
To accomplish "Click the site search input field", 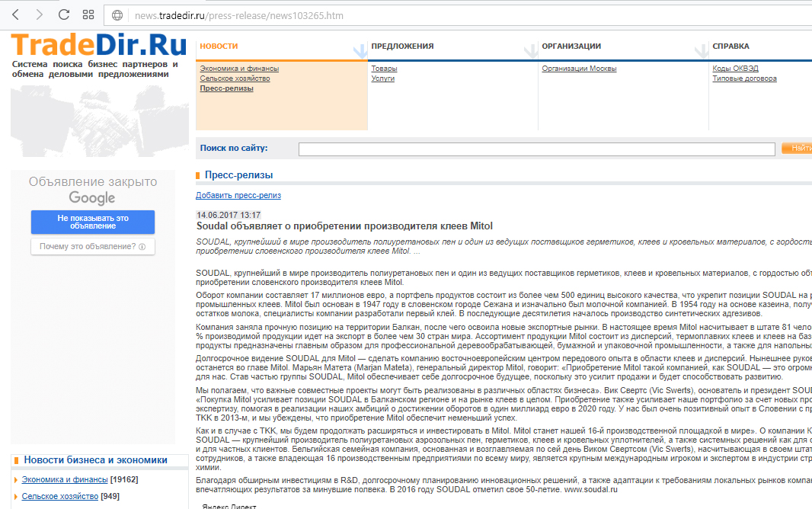I will click(x=536, y=149).
